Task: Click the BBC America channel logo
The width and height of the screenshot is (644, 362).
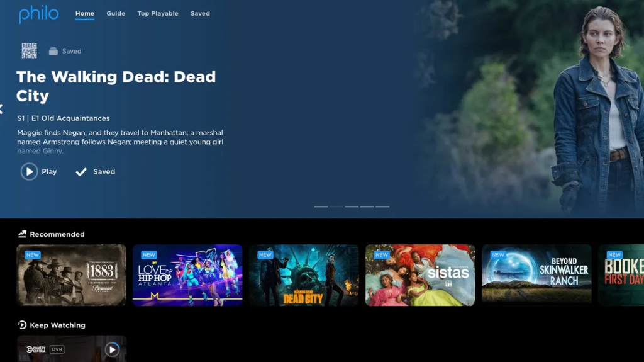Action: click(x=29, y=50)
